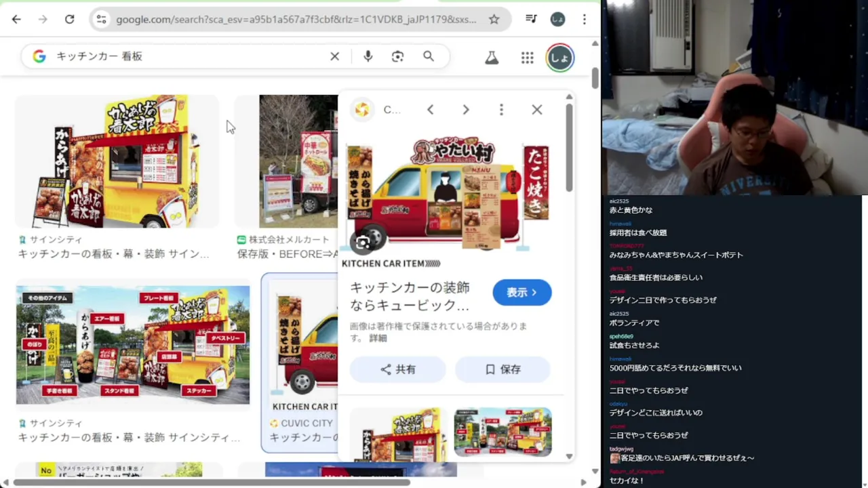Open the 保存版・BEFORE⇒A caption link

[x=288, y=253]
